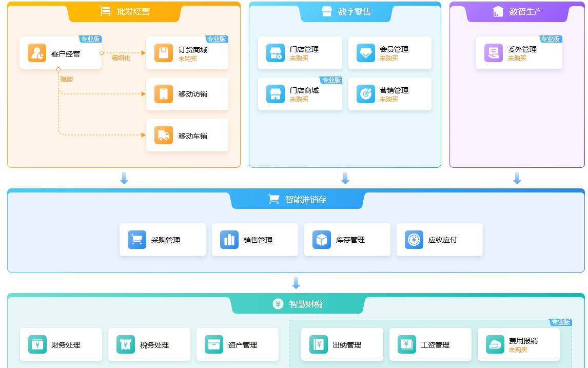This screenshot has width=588, height=368.
Task: Select the 智能进销存 section header
Action: 298,199
